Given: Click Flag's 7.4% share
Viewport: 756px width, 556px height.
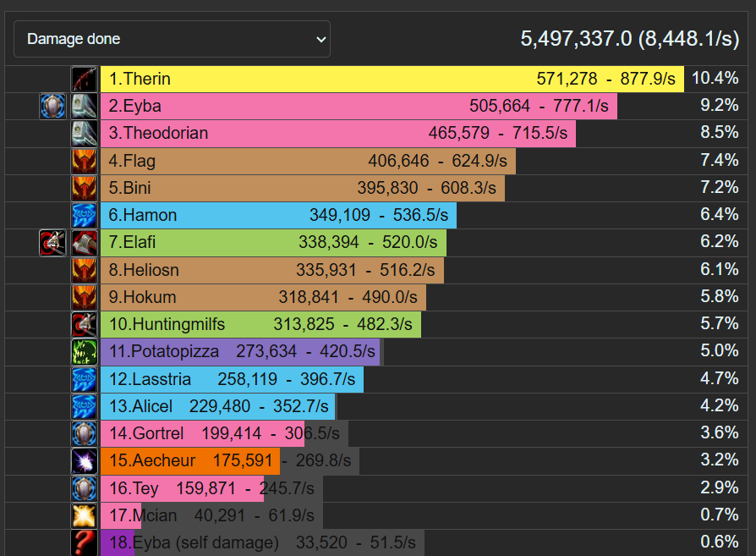Looking at the screenshot, I should click(720, 160).
